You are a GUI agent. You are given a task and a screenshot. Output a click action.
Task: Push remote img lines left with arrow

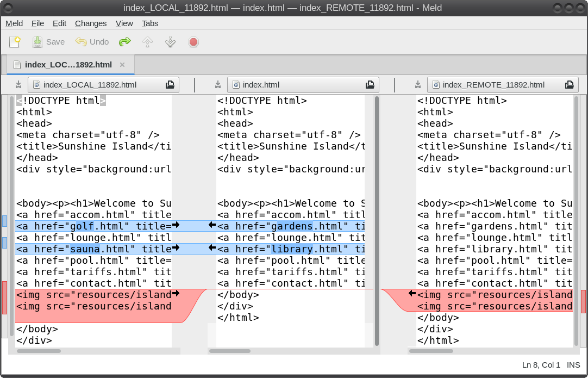[412, 294]
